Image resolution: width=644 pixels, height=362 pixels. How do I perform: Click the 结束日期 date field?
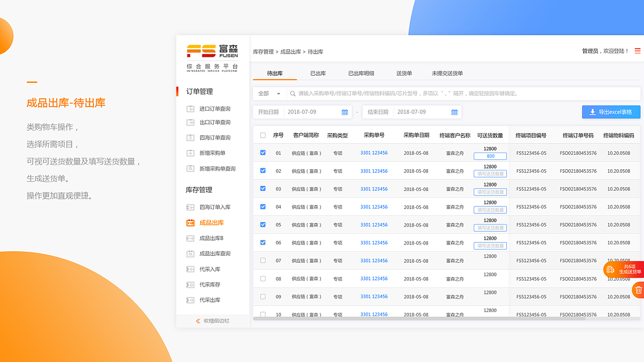(x=412, y=112)
